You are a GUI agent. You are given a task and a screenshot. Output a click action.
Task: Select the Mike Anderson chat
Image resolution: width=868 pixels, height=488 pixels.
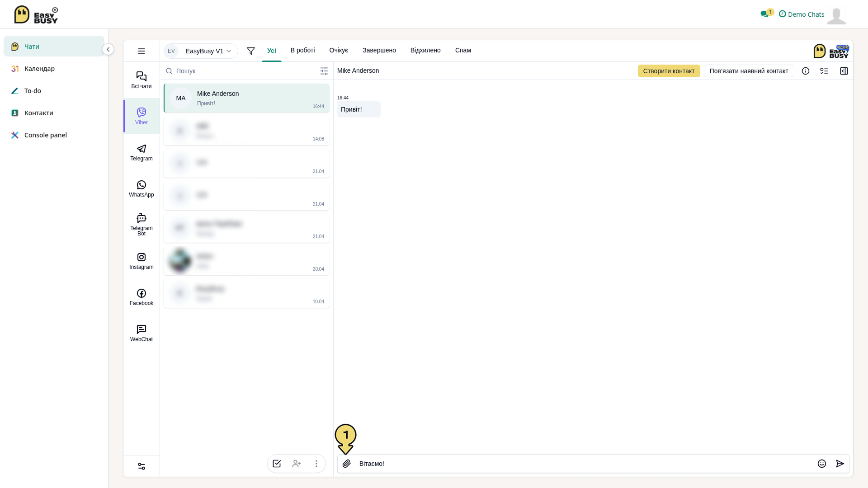(x=247, y=98)
